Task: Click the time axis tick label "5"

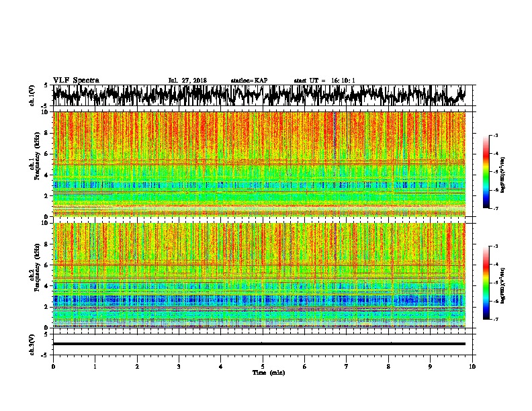Action: tap(263, 366)
